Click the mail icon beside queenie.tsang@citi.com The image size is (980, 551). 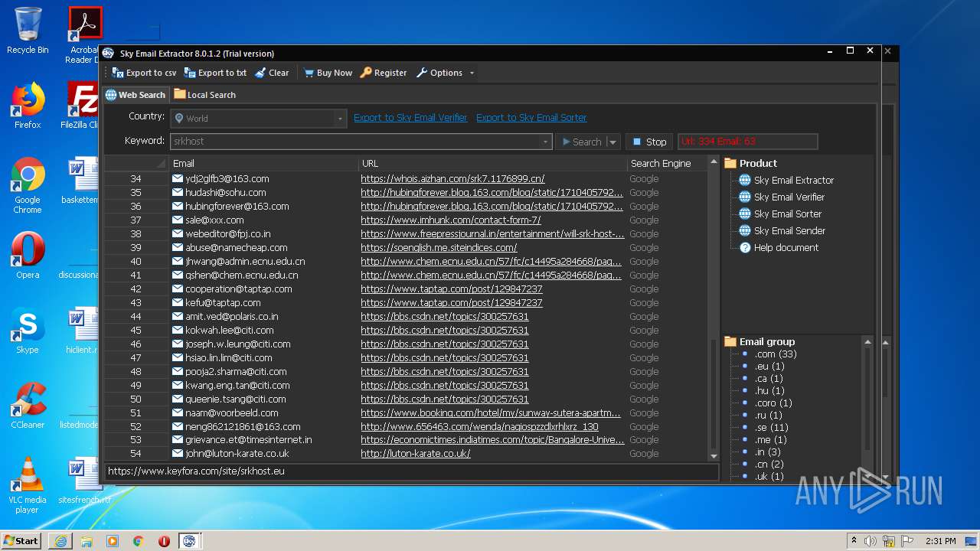(x=178, y=399)
